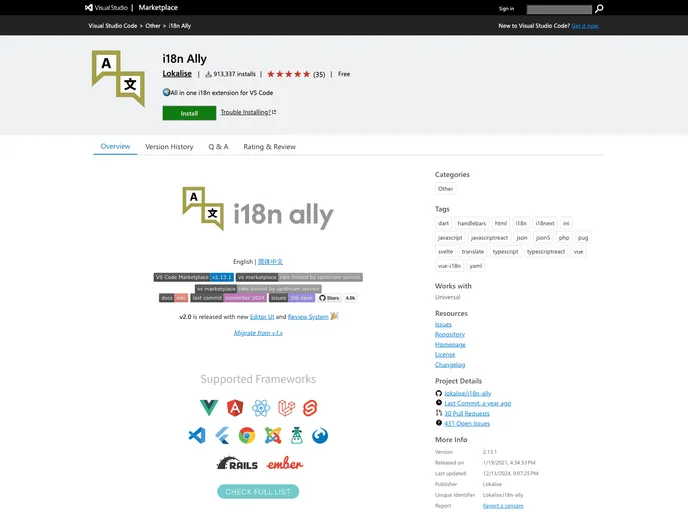Image resolution: width=688 pixels, height=512 pixels.
Task: Click the green Install button
Action: coord(189,113)
